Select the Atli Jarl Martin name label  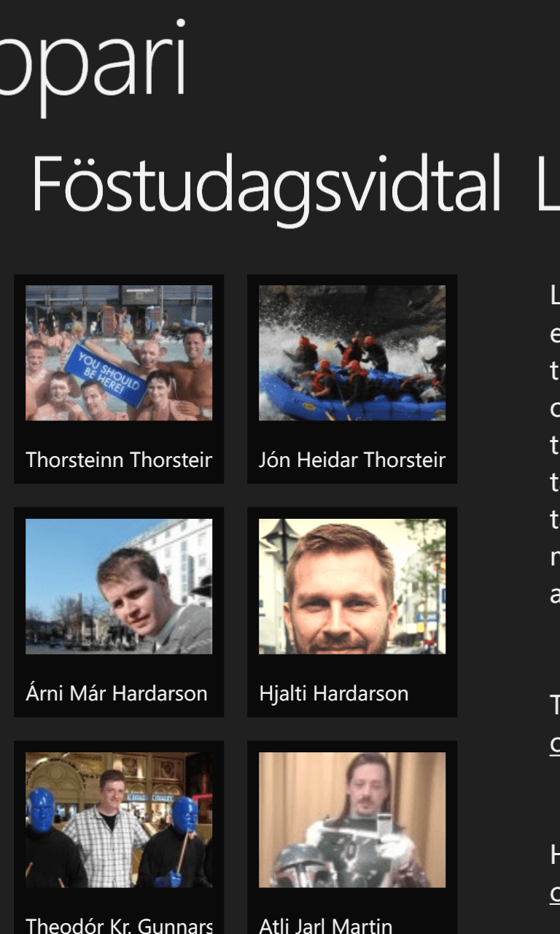[325, 925]
